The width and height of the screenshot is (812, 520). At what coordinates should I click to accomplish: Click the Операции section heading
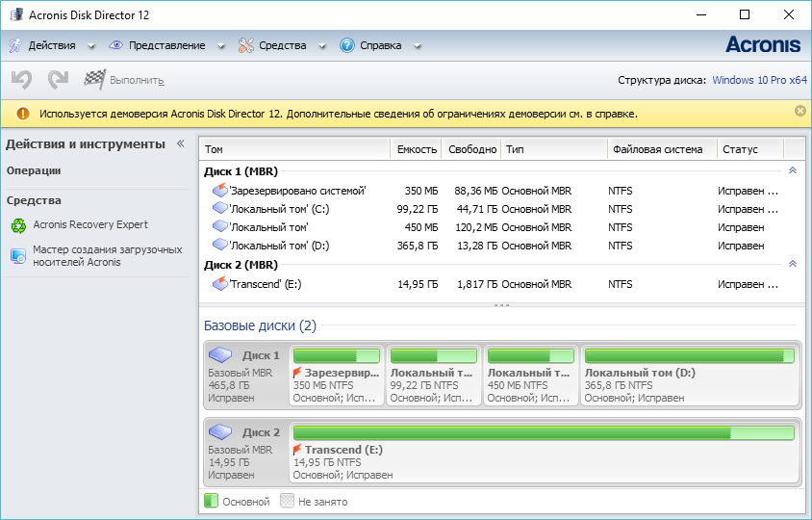pos(34,170)
